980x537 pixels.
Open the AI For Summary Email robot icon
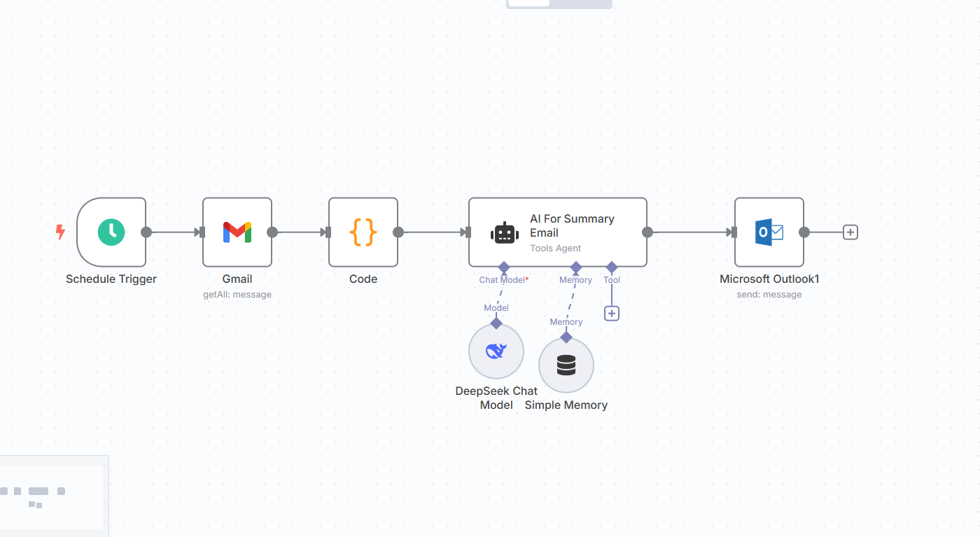coord(505,232)
